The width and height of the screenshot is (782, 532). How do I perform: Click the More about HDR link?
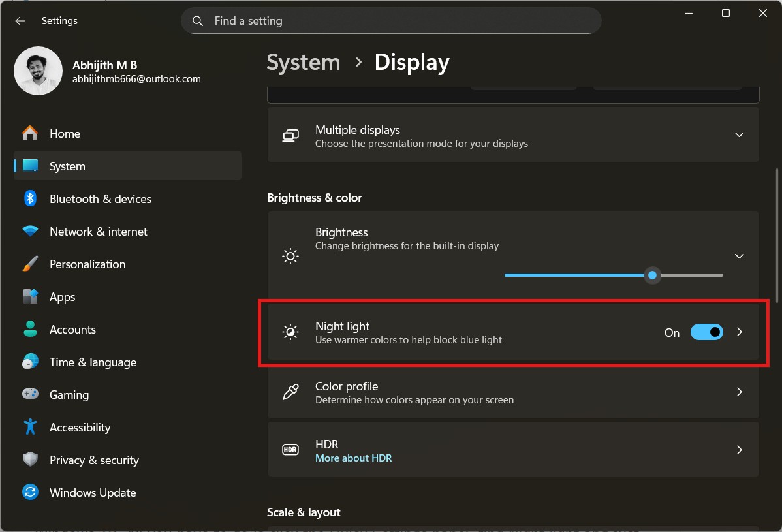[x=353, y=458]
